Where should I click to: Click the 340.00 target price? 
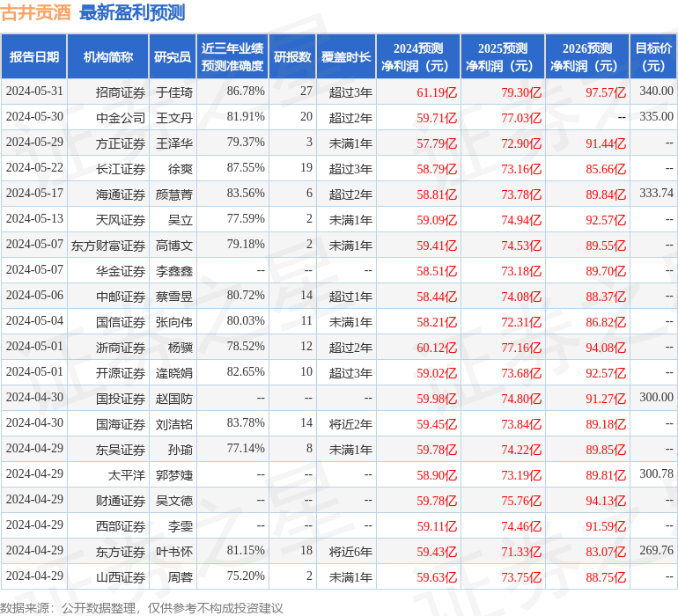point(656,91)
